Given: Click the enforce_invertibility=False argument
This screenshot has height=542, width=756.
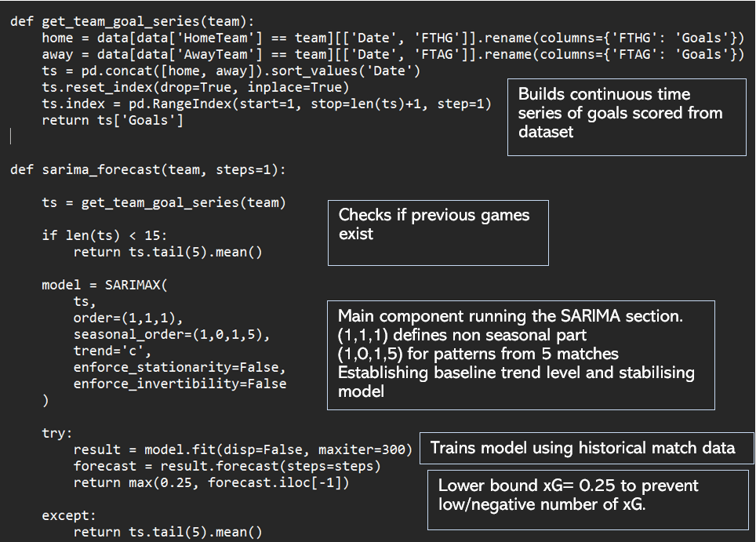Looking at the screenshot, I should tap(180, 384).
